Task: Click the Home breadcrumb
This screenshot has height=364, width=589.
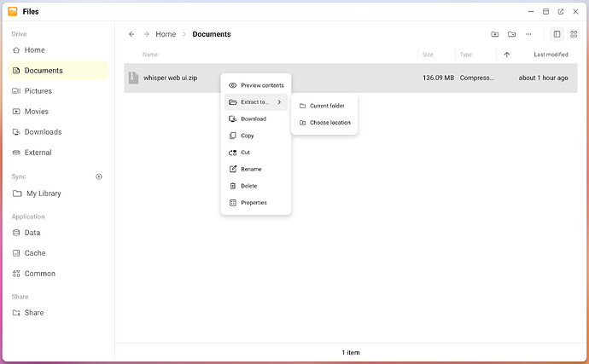Action: click(166, 34)
